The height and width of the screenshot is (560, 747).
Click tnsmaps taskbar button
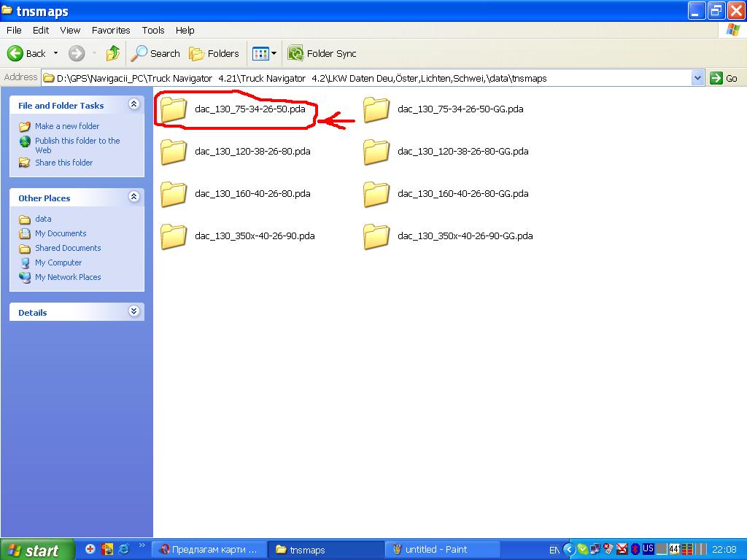tap(326, 550)
